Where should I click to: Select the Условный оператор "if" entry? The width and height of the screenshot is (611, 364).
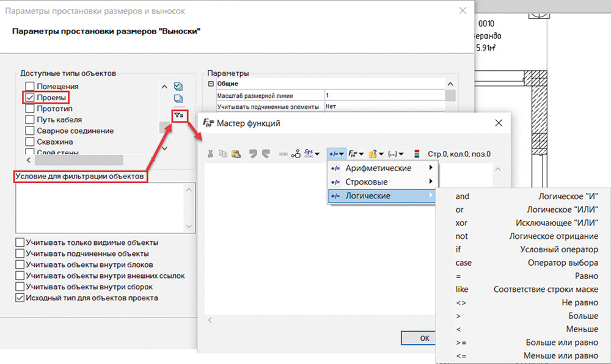pos(525,249)
